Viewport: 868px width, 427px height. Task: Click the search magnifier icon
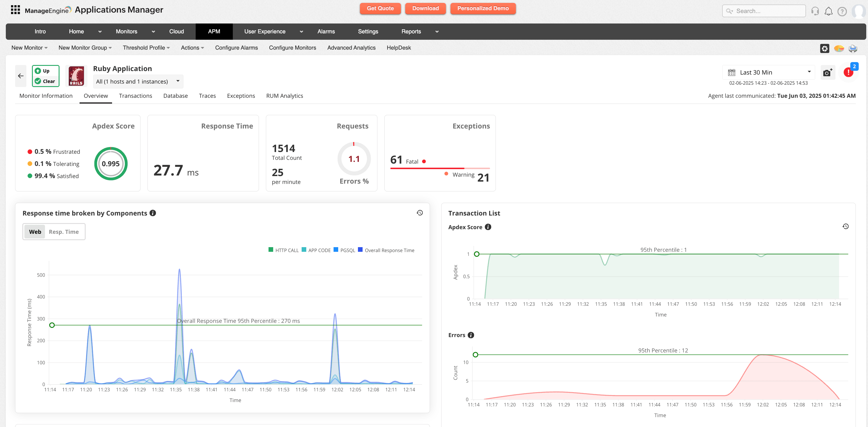(729, 11)
